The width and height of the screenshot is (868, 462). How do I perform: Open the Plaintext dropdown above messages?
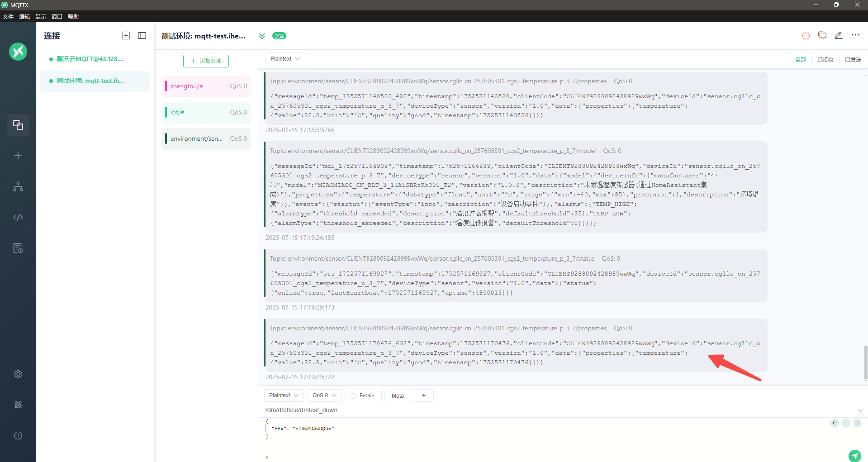(285, 59)
